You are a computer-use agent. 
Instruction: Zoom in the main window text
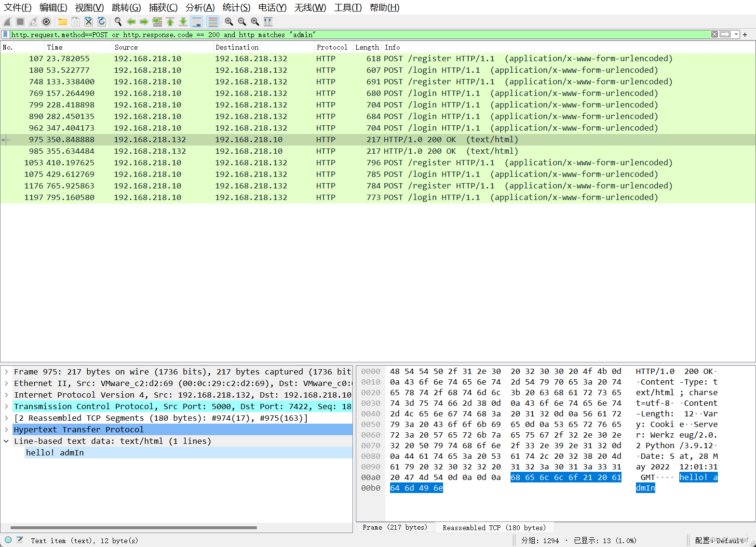tap(229, 22)
